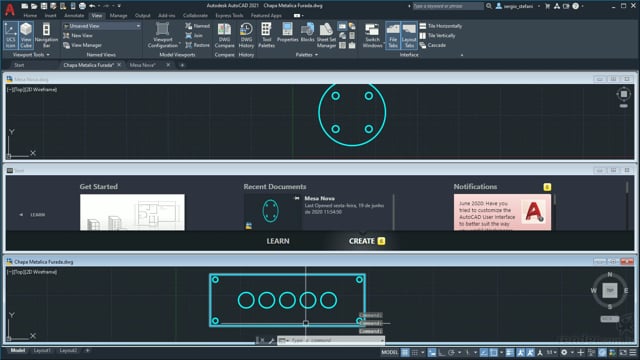Open the sergio_stefani account dropdown
The image size is (640, 360).
point(518,6)
